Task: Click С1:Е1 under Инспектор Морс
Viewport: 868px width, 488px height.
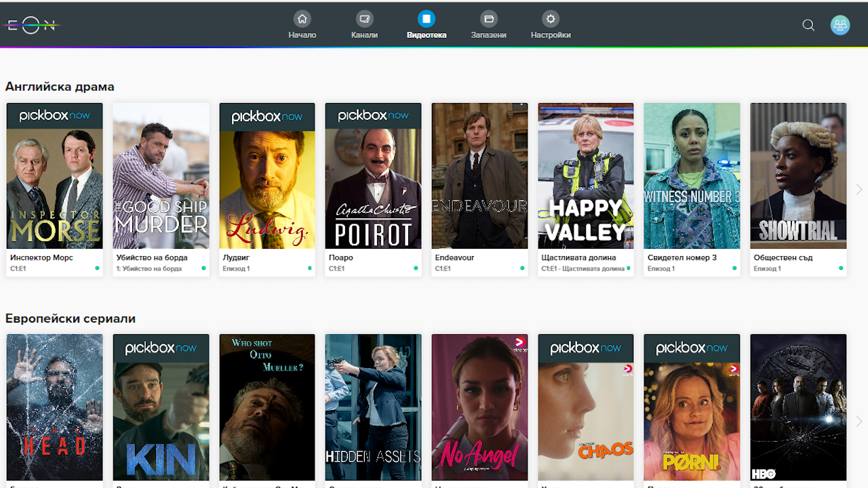Action: pos(18,269)
